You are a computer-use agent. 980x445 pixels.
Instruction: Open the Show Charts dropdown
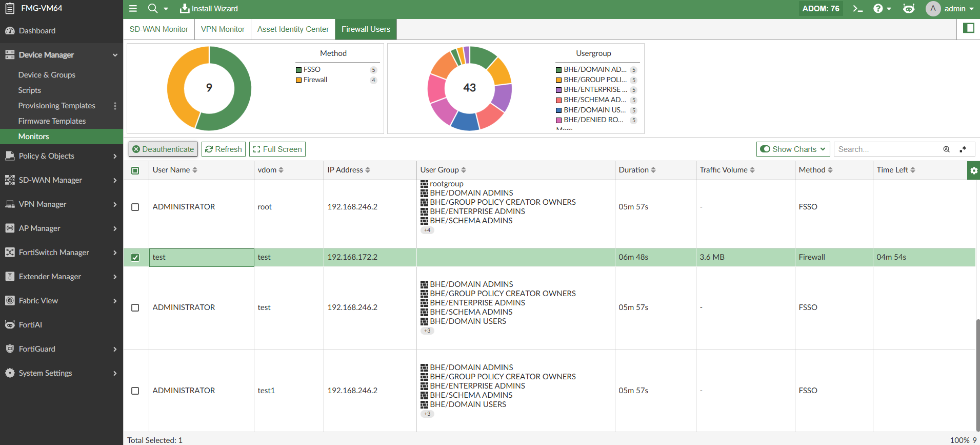[x=793, y=149]
